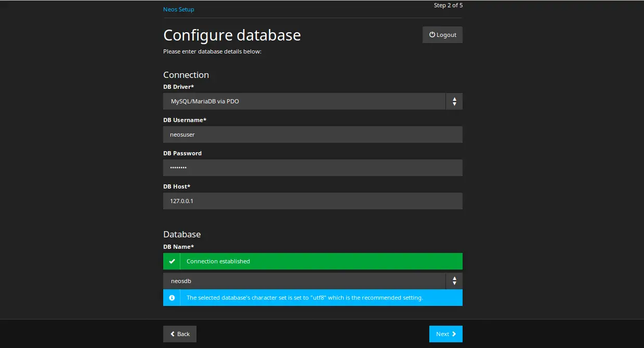Select the 'DB Host*' label
The image size is (644, 348).
coord(177,186)
